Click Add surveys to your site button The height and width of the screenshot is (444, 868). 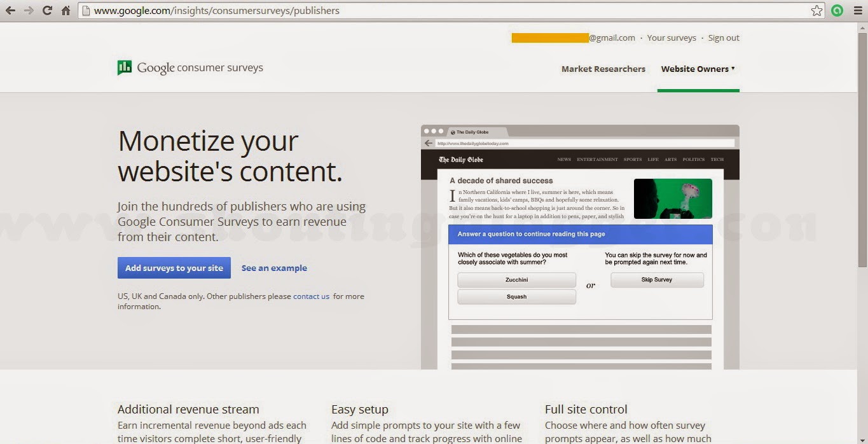click(x=174, y=268)
